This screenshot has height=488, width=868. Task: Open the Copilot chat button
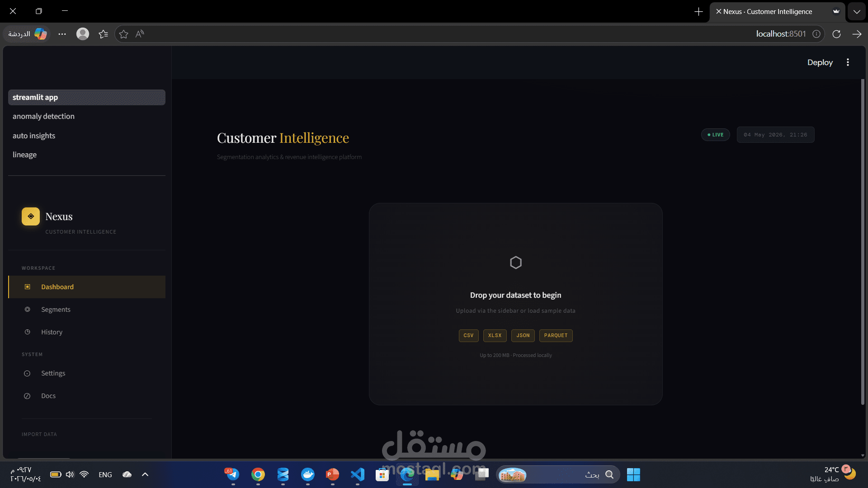(28, 34)
